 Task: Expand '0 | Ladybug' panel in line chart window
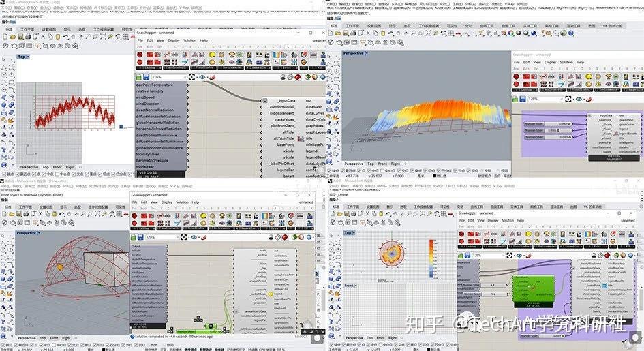(148, 67)
